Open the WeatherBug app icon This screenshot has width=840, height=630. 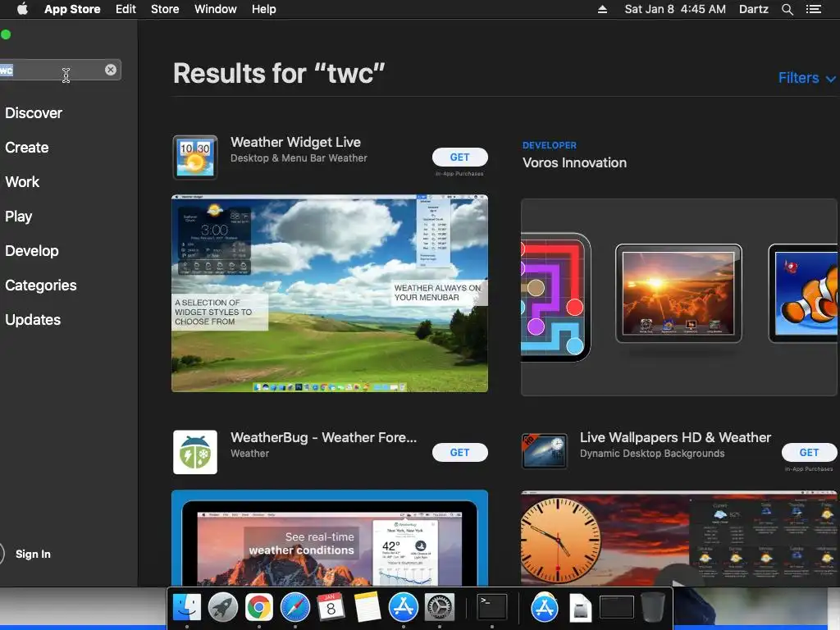[195, 452]
